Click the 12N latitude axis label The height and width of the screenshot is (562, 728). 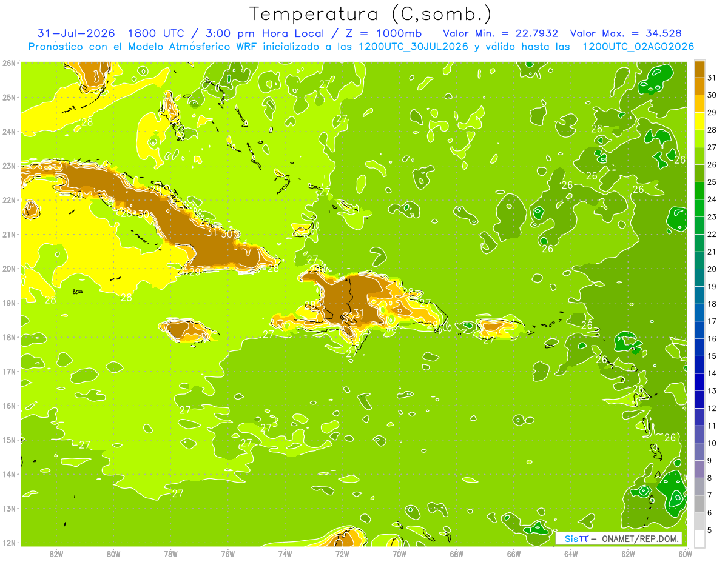click(9, 543)
